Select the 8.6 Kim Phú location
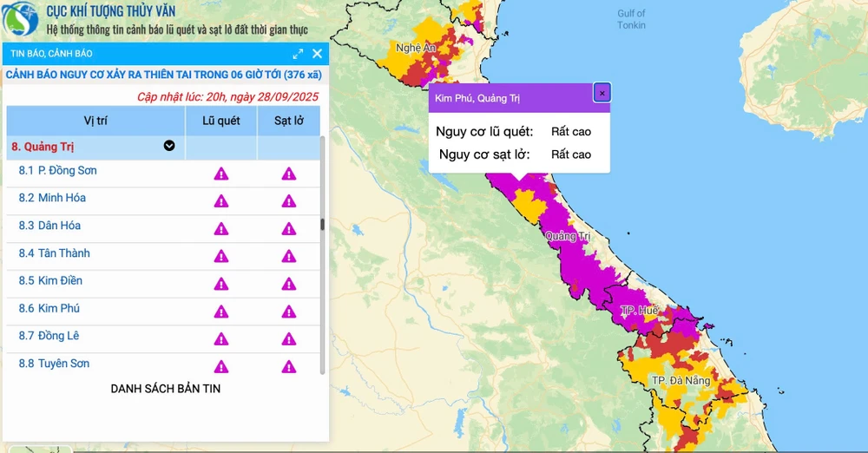The height and width of the screenshot is (453, 868). click(x=59, y=308)
